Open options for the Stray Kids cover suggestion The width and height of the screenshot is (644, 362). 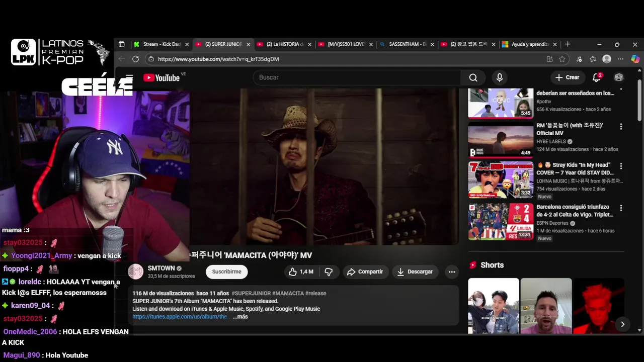click(621, 166)
